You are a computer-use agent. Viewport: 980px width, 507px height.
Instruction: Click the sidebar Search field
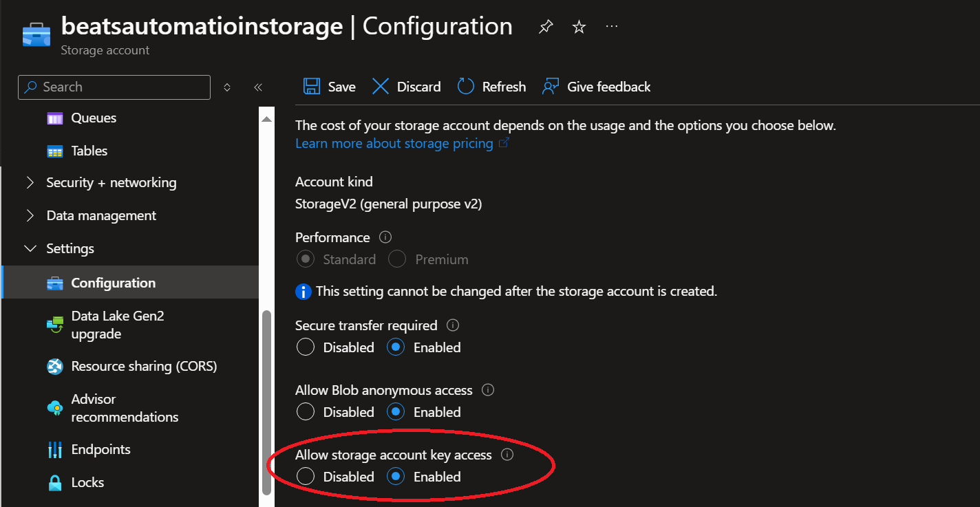point(114,87)
